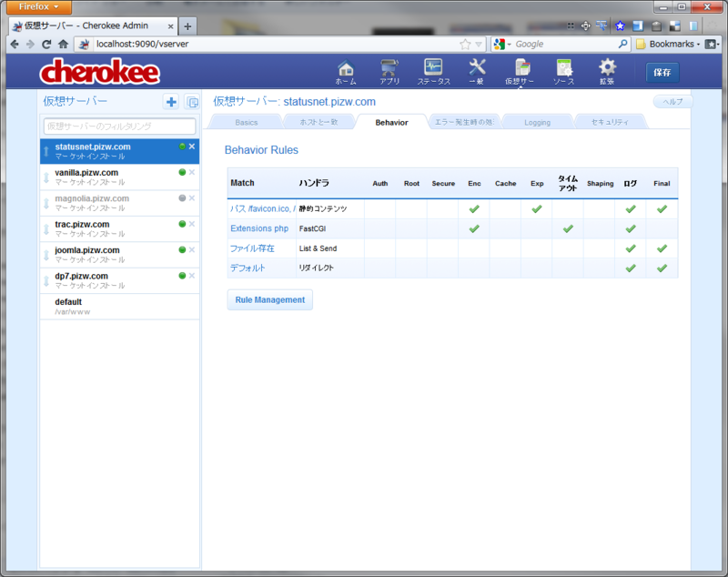This screenshot has width=728, height=577.
Task: Click Exp checkmark in the favicon.ico row
Action: (537, 209)
